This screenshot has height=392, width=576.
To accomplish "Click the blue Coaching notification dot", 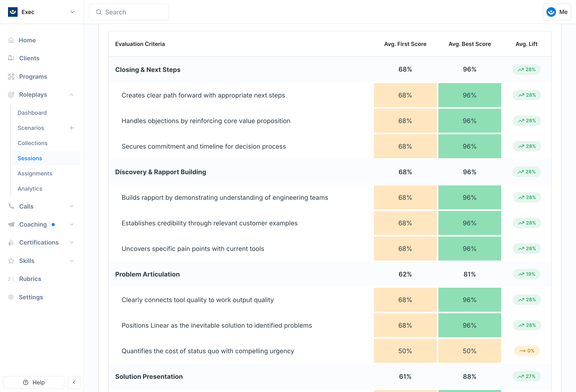I will [x=53, y=225].
